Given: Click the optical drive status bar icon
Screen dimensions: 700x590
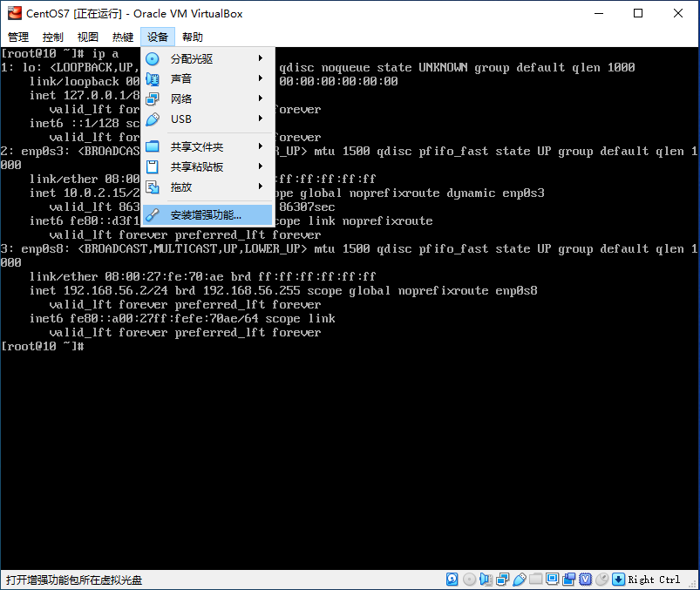Looking at the screenshot, I should point(469,580).
